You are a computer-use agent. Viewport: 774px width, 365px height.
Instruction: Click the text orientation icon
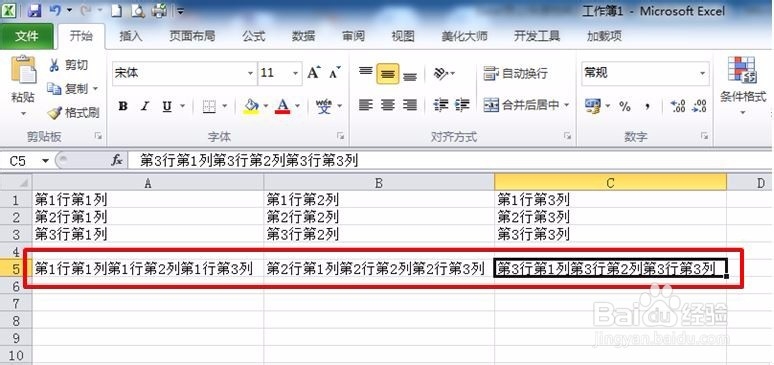tap(441, 74)
